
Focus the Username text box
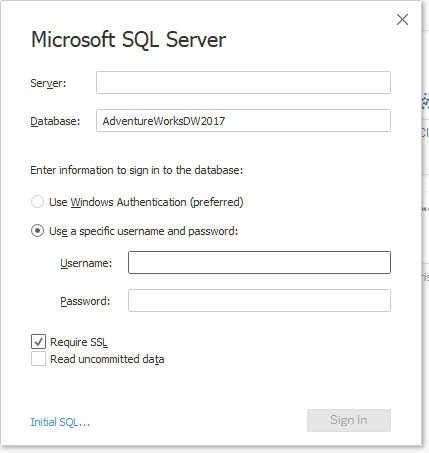click(x=259, y=263)
